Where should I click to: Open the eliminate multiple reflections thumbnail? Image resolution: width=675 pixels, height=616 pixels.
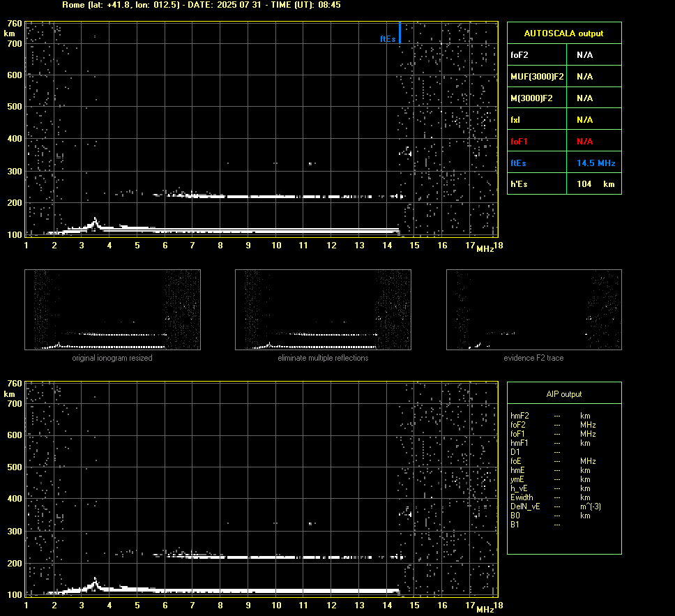[x=323, y=310]
